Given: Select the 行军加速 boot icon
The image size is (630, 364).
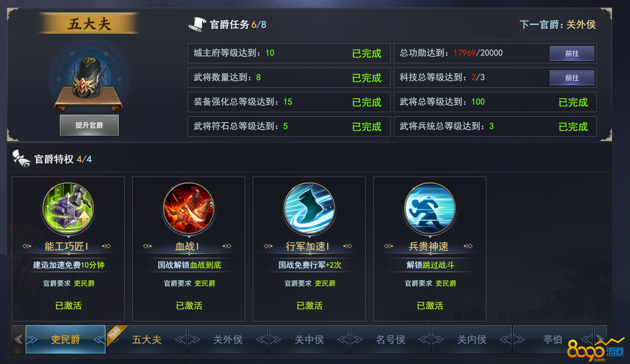Looking at the screenshot, I should [309, 208].
